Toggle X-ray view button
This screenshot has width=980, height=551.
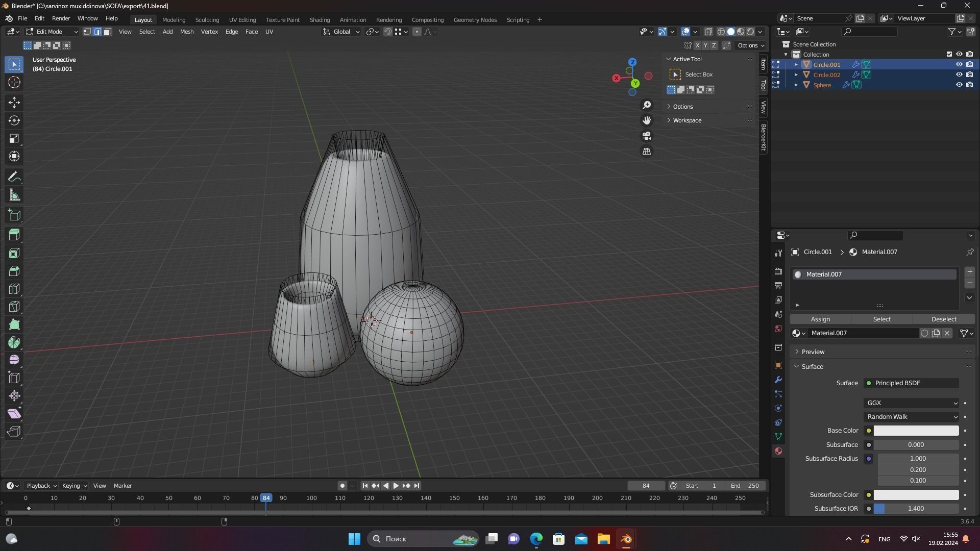point(708,32)
